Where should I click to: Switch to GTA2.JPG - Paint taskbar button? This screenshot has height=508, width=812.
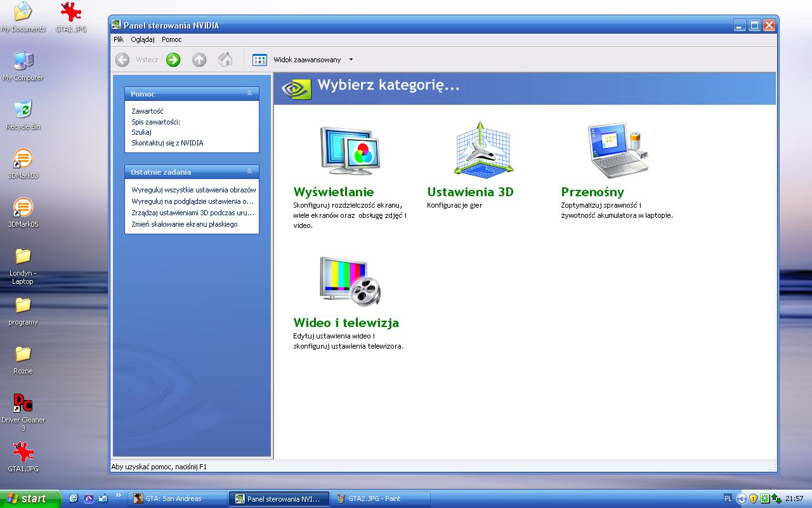coord(381,498)
